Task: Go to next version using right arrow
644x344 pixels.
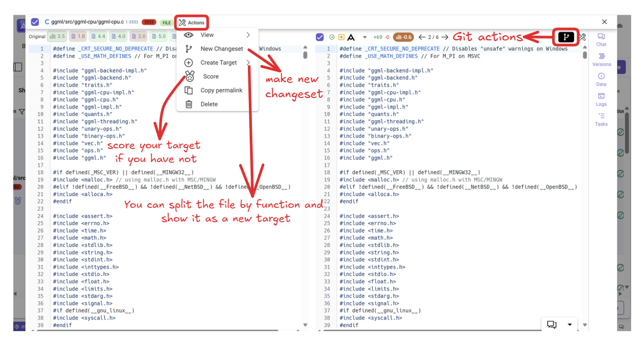Action: [445, 37]
